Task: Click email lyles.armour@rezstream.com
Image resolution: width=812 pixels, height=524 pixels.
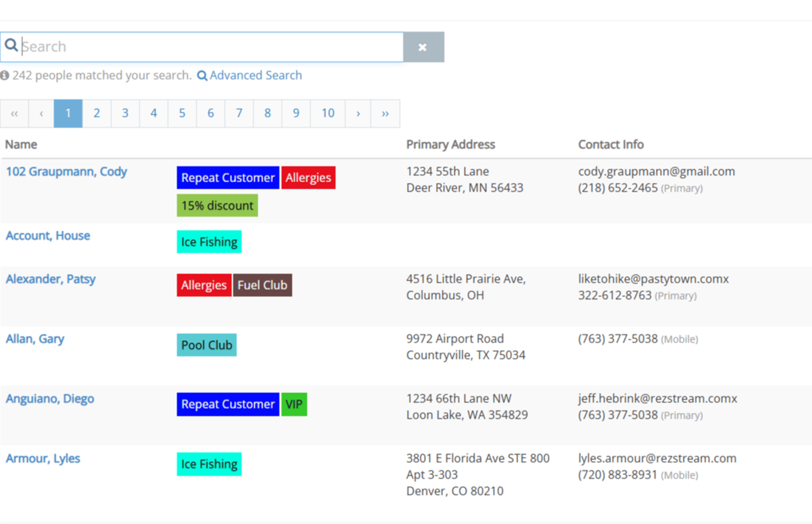Action: click(x=657, y=458)
